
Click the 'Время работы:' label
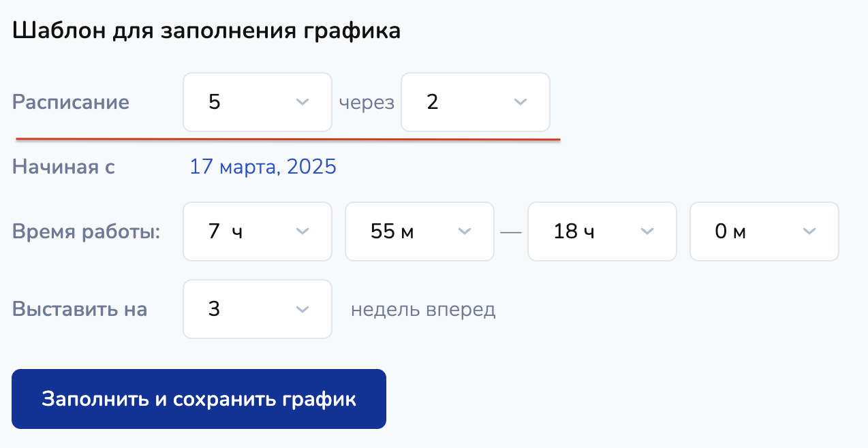(86, 231)
